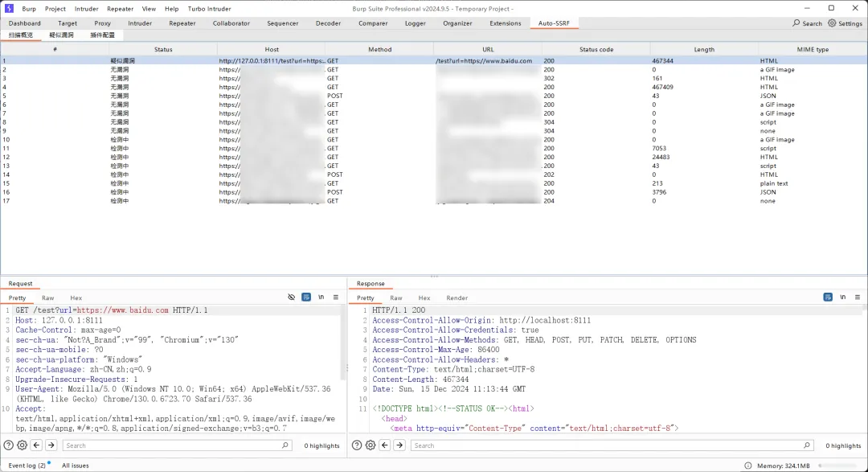Viewport: 868px width, 472px height.
Task: Click magnifier icon in Response search box
Action: tap(807, 445)
